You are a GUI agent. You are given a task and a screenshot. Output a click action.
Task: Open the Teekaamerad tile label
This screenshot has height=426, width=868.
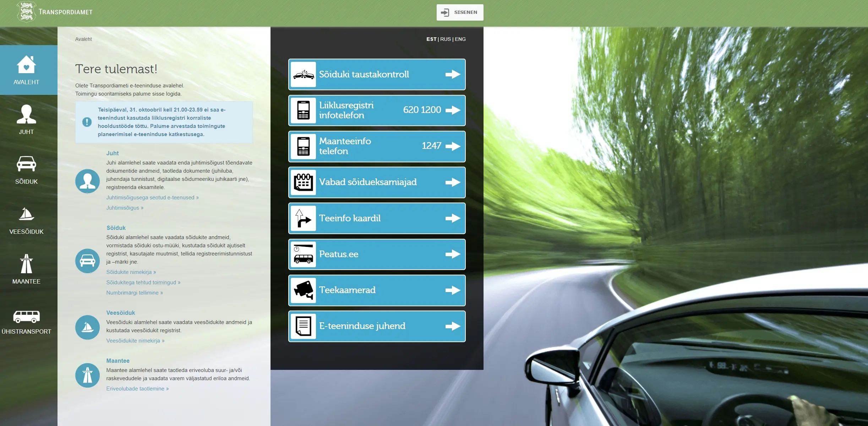click(347, 290)
